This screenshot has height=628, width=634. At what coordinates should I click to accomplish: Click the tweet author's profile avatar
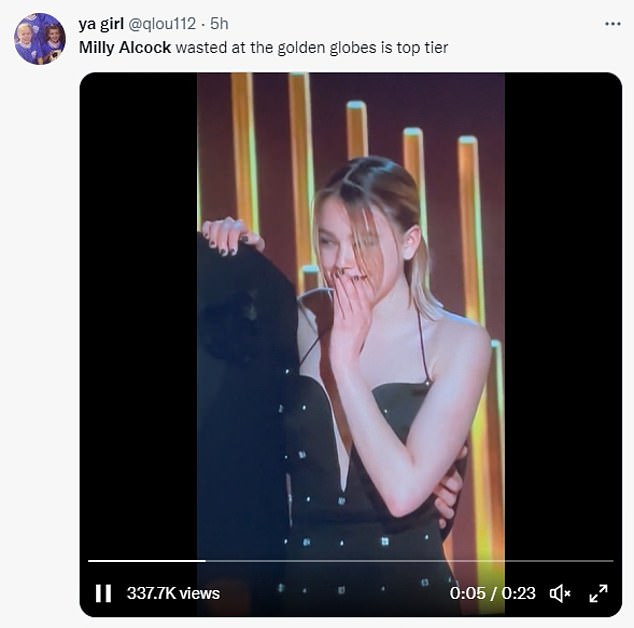coord(40,38)
